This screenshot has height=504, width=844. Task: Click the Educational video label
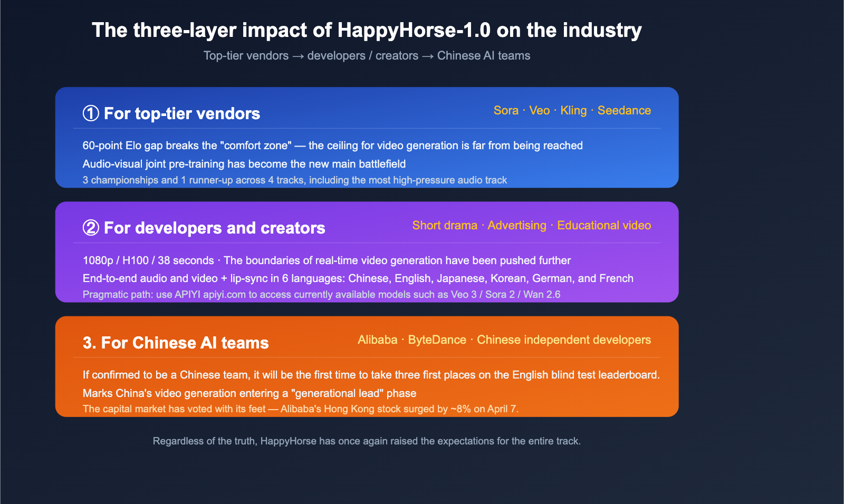coord(604,225)
